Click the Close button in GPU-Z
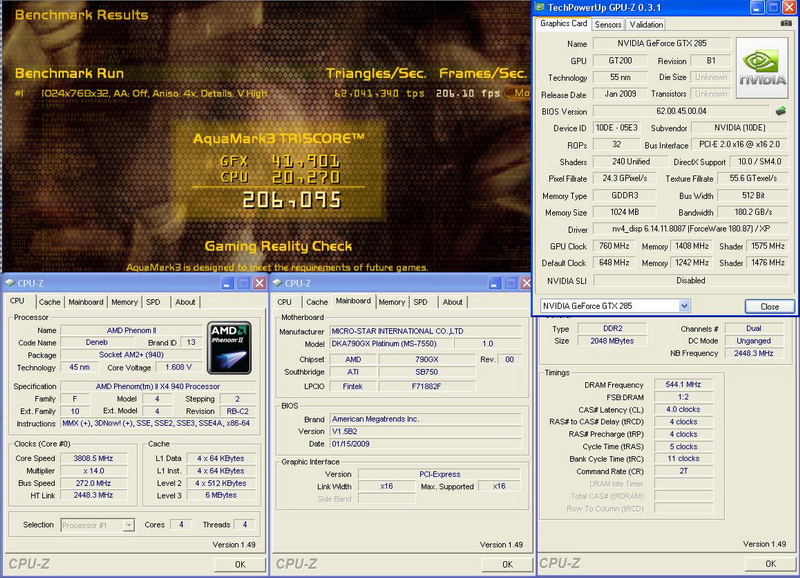This screenshot has height=578, width=800. tap(769, 307)
